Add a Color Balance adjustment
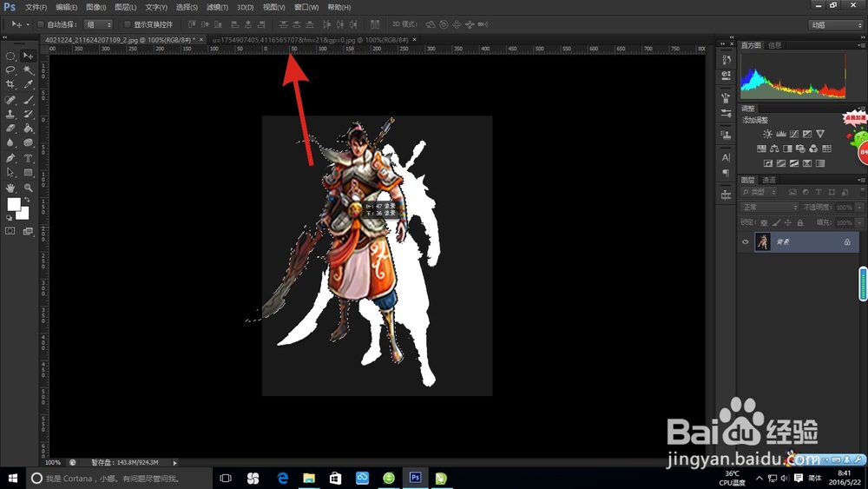The width and height of the screenshot is (868, 489). 774,149
